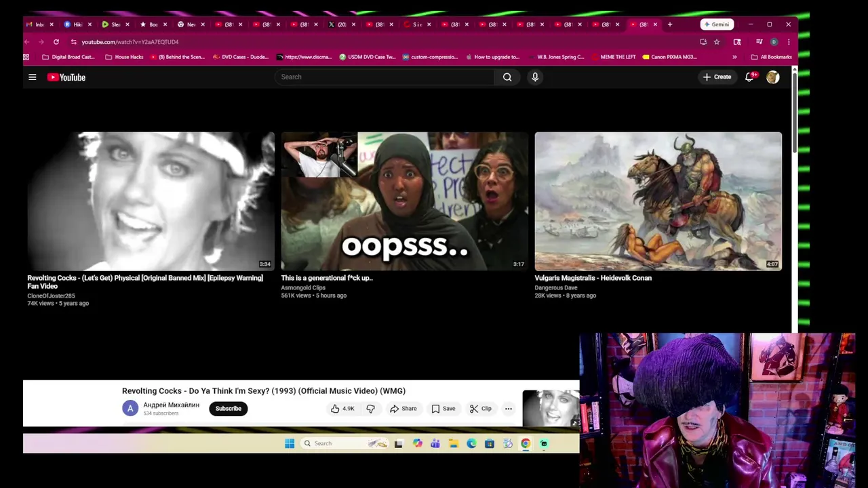Click the Chrome address bar URL
Screen dimensions: 868x488
point(130,42)
